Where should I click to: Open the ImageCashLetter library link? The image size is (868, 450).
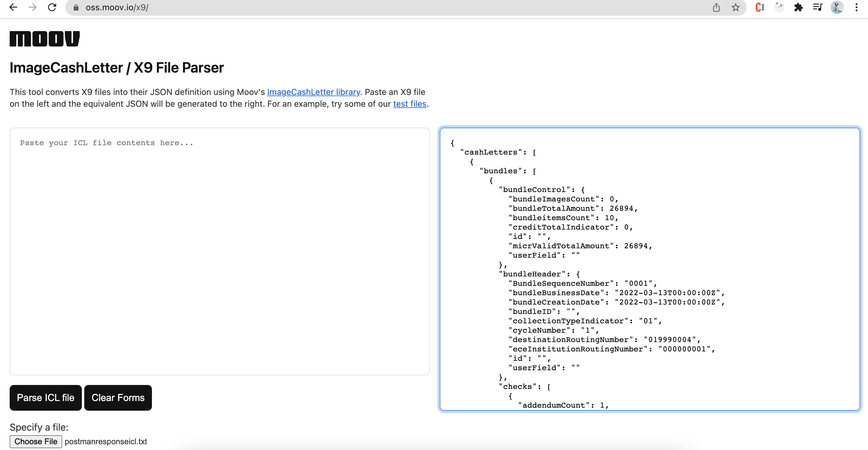[313, 92]
